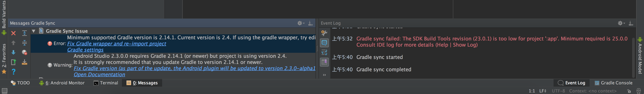Image resolution: width=644 pixels, height=94 pixels.
Task: Open Event Log settings wrench icon
Action: coord(324,33)
